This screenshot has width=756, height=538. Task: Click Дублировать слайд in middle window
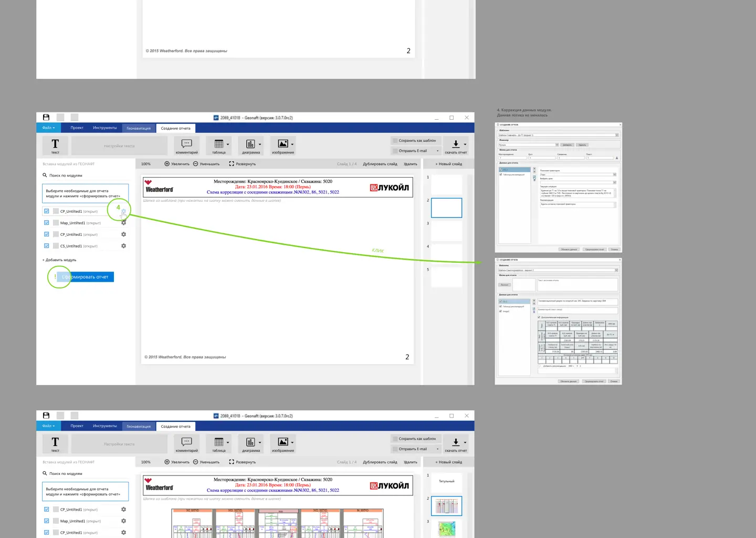tap(380, 164)
